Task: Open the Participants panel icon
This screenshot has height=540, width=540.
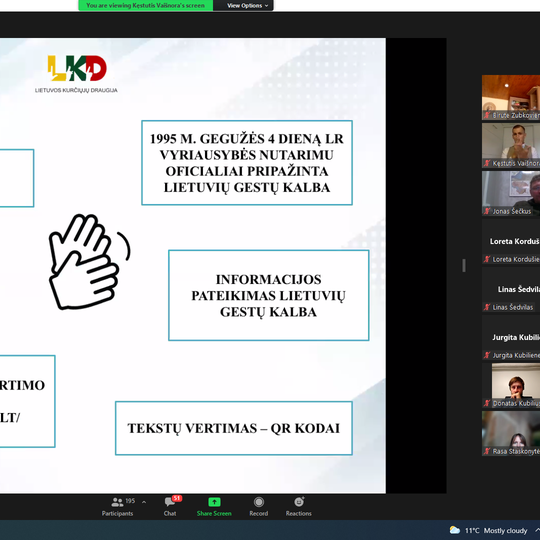Action: [117, 502]
